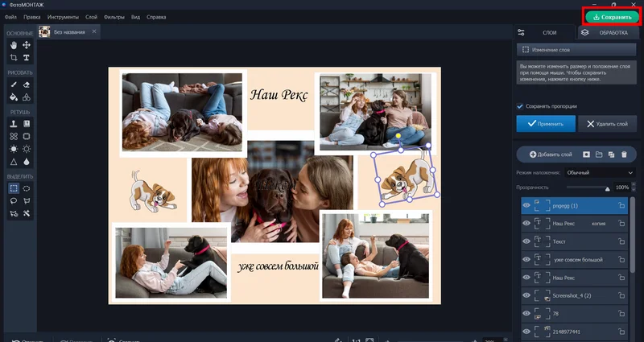The width and height of the screenshot is (644, 342).
Task: Choose the Paint Bucket fill tool
Action: tap(14, 97)
